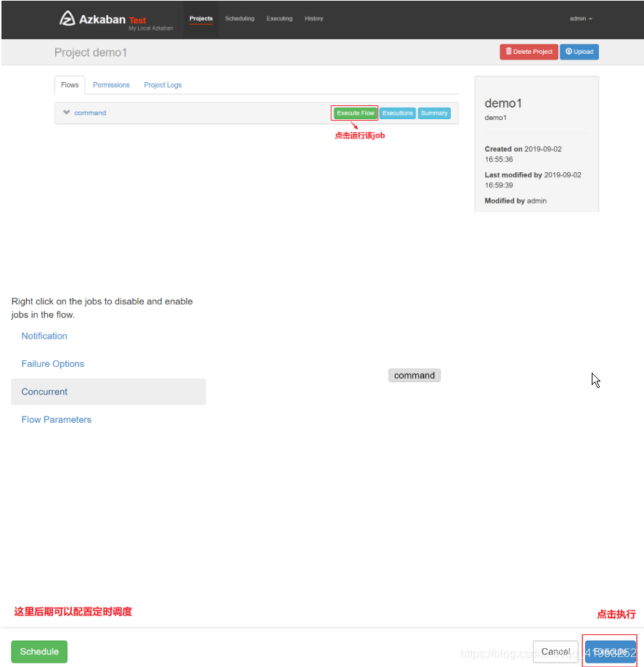Click the Azkaban Test brand title
The image size is (644, 667).
point(113,20)
